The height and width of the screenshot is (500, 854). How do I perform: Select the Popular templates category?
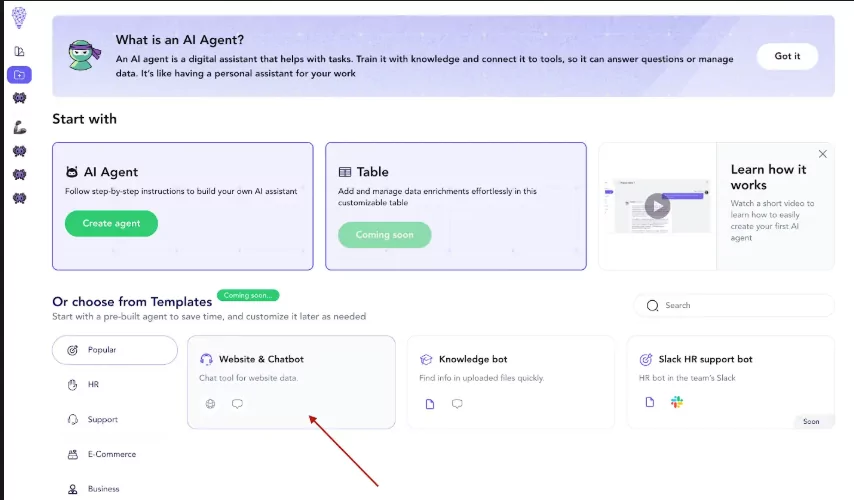click(115, 350)
